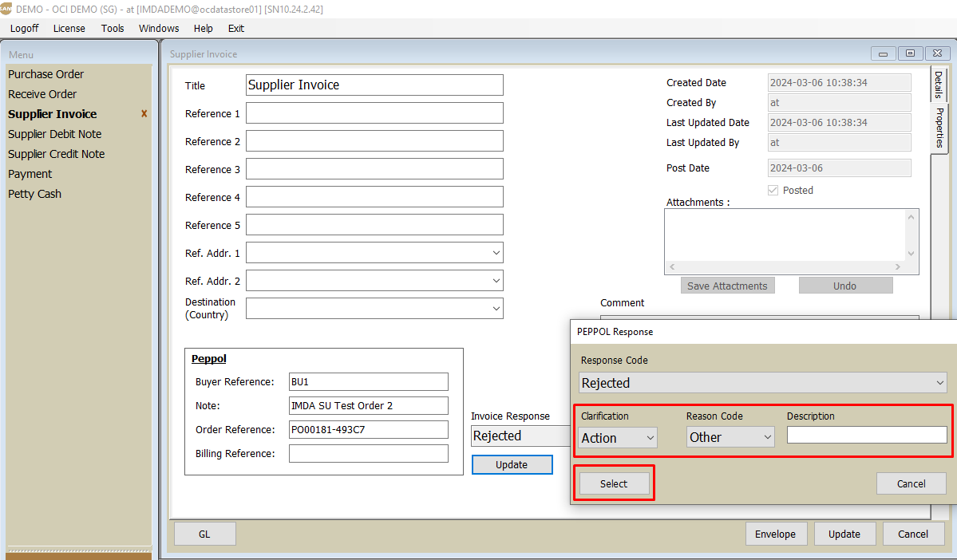Close the Supplier Invoice menu item X
957x560 pixels.
point(144,114)
